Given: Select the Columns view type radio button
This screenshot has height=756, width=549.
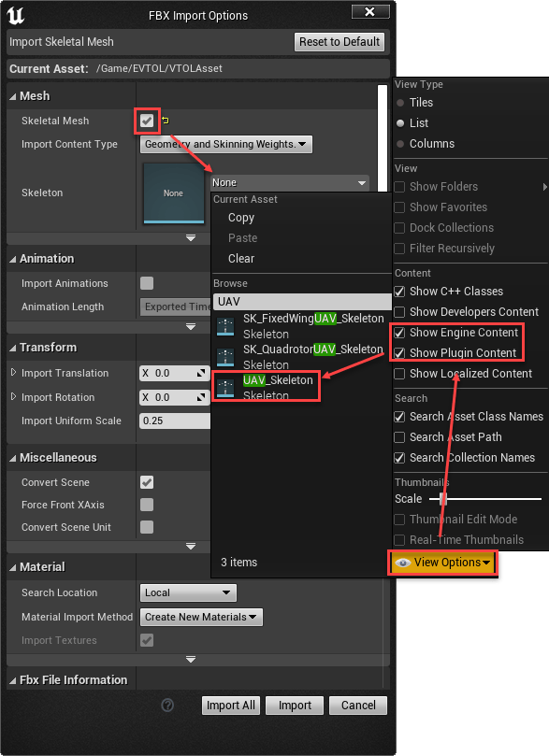Looking at the screenshot, I should pyautogui.click(x=400, y=144).
